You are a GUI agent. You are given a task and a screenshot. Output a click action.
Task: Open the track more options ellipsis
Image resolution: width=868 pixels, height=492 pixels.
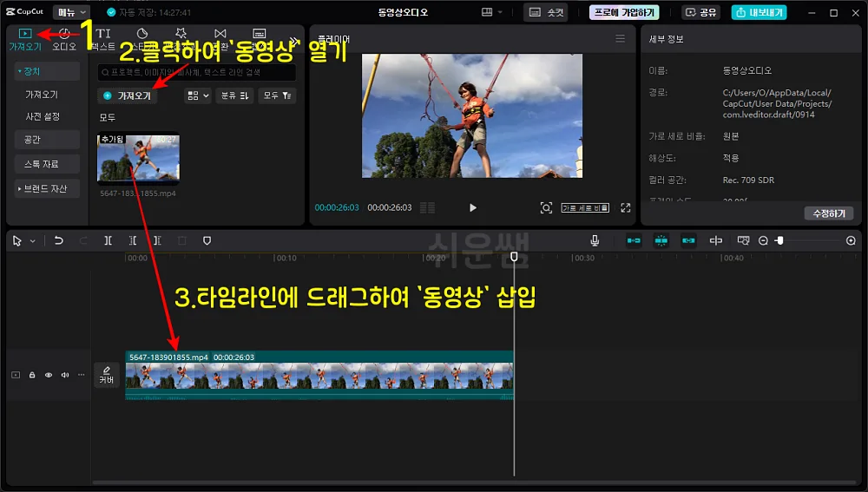(x=82, y=375)
